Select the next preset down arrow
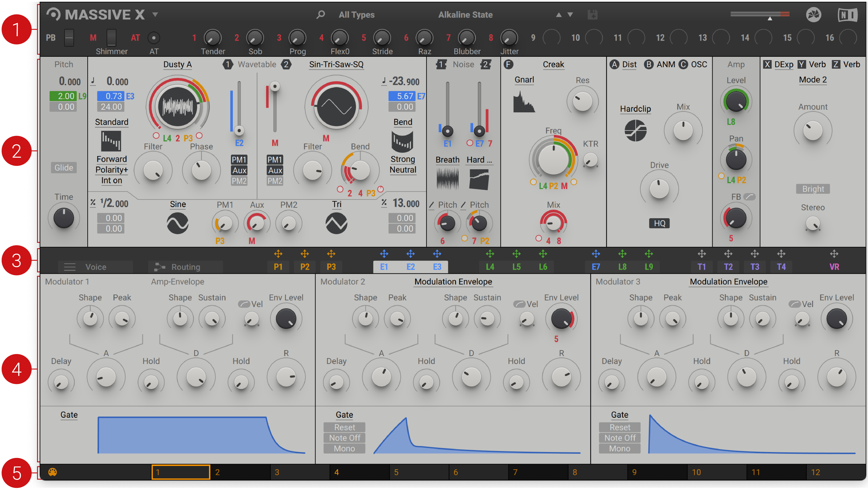This screenshot has width=868, height=490. (x=570, y=14)
